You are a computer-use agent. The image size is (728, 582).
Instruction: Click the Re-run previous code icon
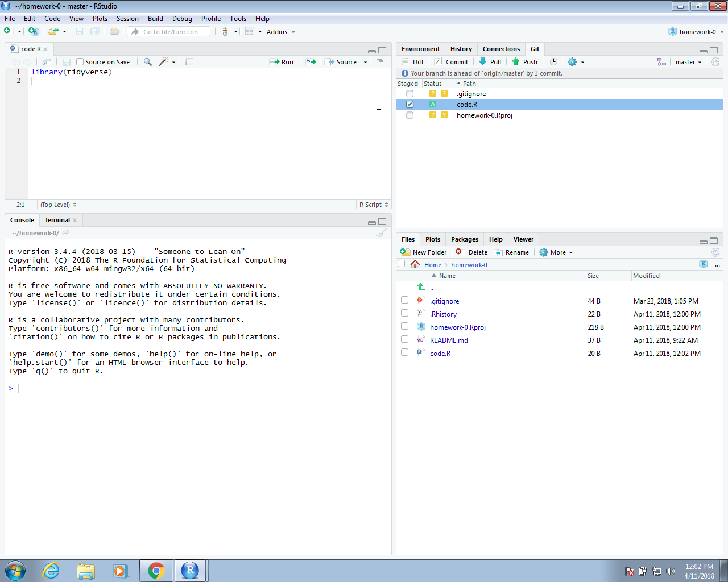point(311,61)
